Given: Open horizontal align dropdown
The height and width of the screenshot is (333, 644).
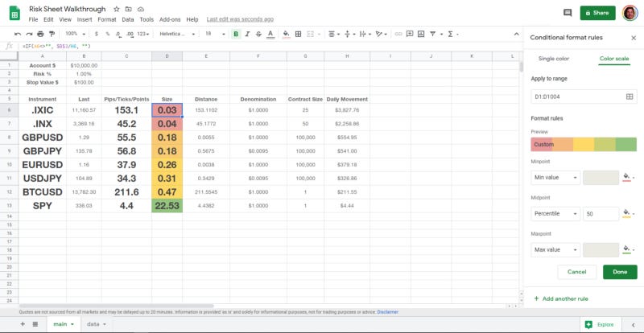Looking at the screenshot, I should [332, 34].
